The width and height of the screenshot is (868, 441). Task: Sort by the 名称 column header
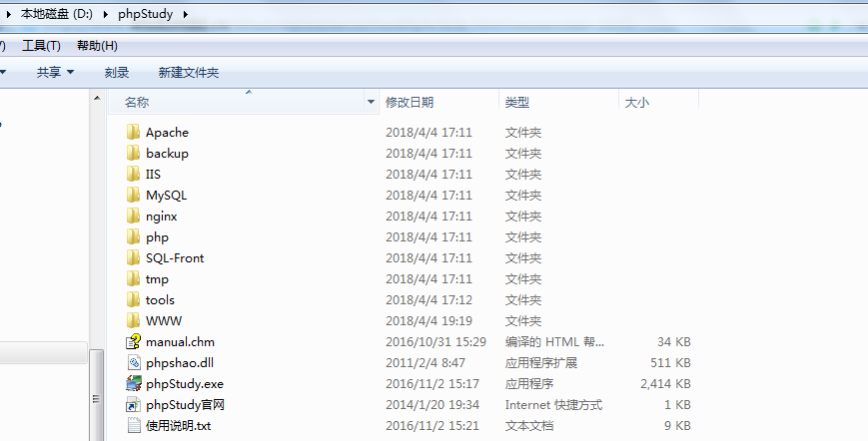pos(137,102)
